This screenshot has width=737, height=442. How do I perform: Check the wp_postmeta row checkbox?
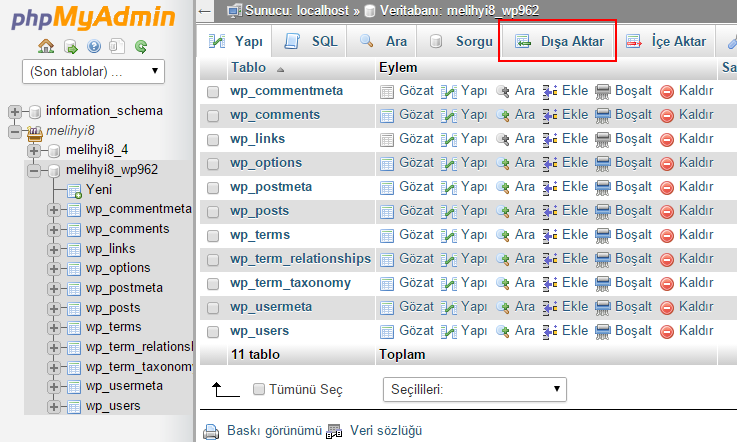(213, 188)
